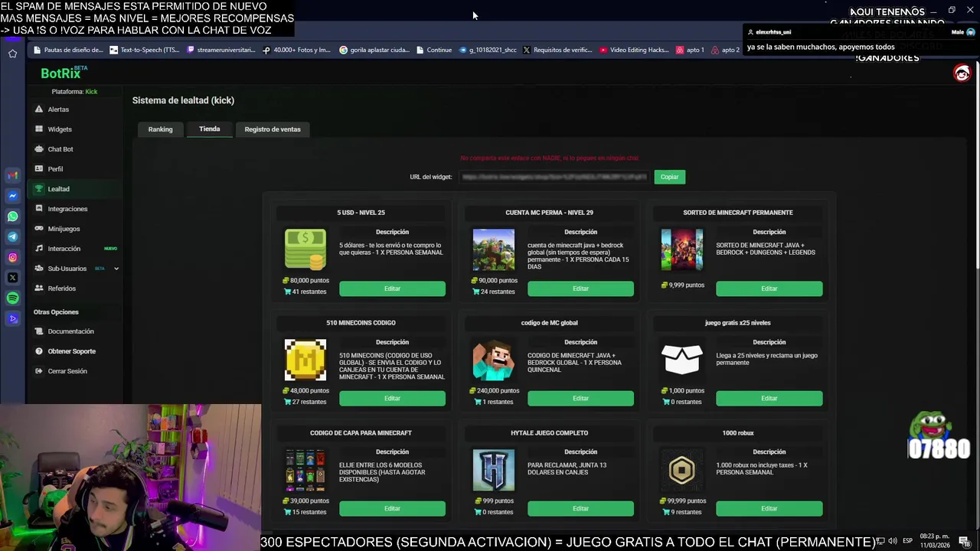This screenshot has width=980, height=551.
Task: Click the Minecoins gold coin image
Action: point(305,360)
